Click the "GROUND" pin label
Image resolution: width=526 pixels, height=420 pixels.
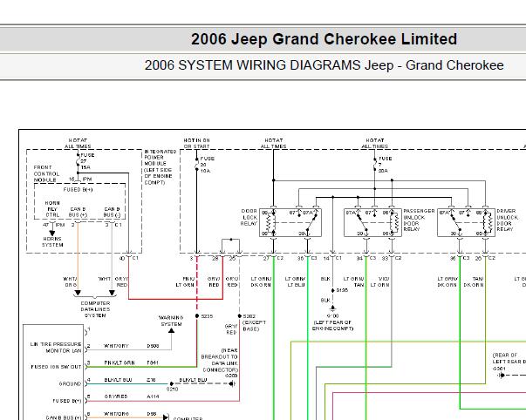[x=70, y=383]
